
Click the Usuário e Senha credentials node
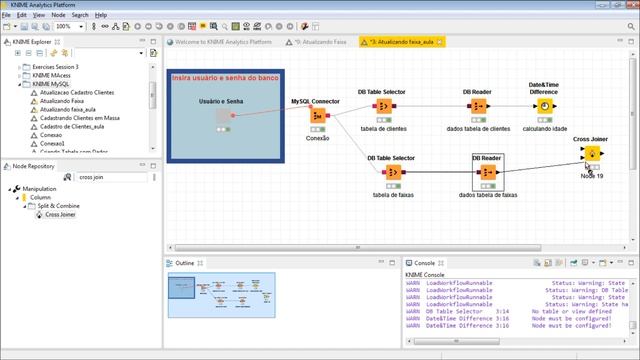[224, 116]
